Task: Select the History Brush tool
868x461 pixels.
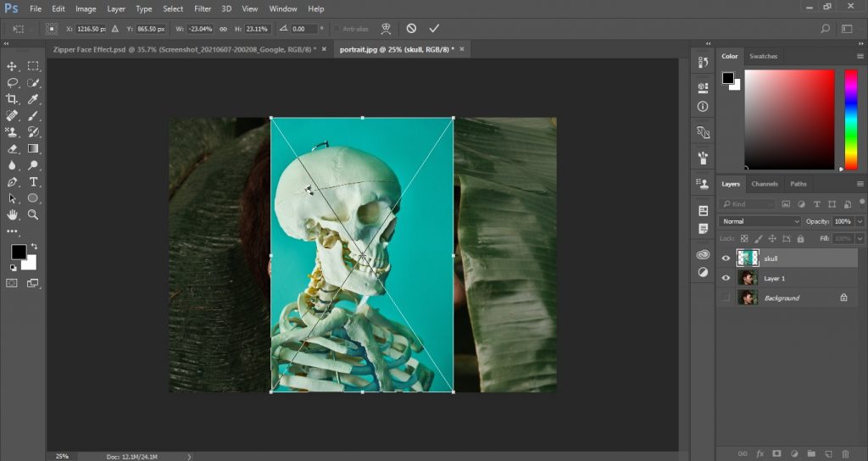Action: click(33, 131)
